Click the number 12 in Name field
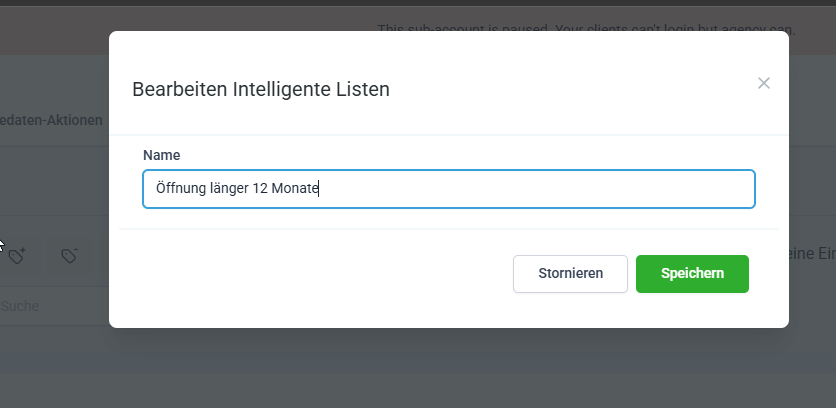The height and width of the screenshot is (408, 836). 259,189
